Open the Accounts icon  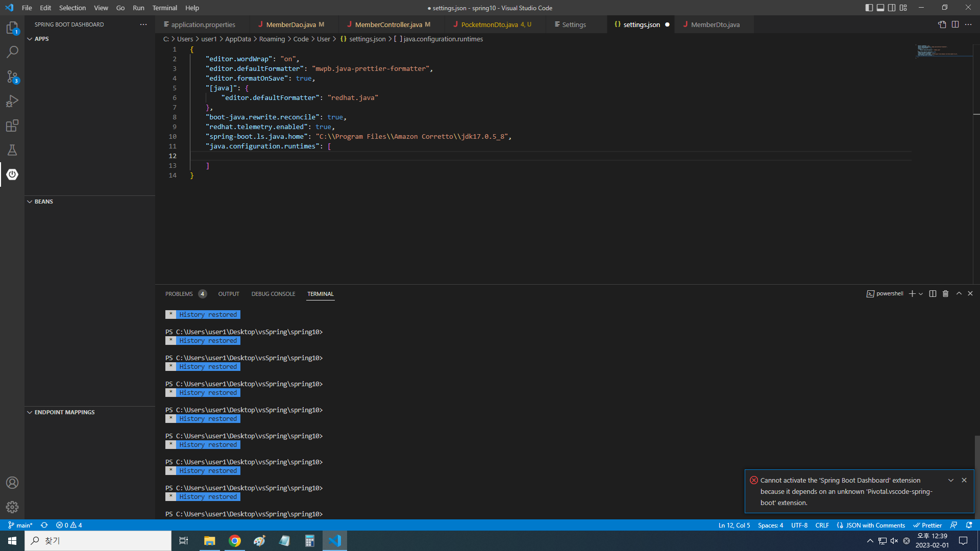[12, 483]
